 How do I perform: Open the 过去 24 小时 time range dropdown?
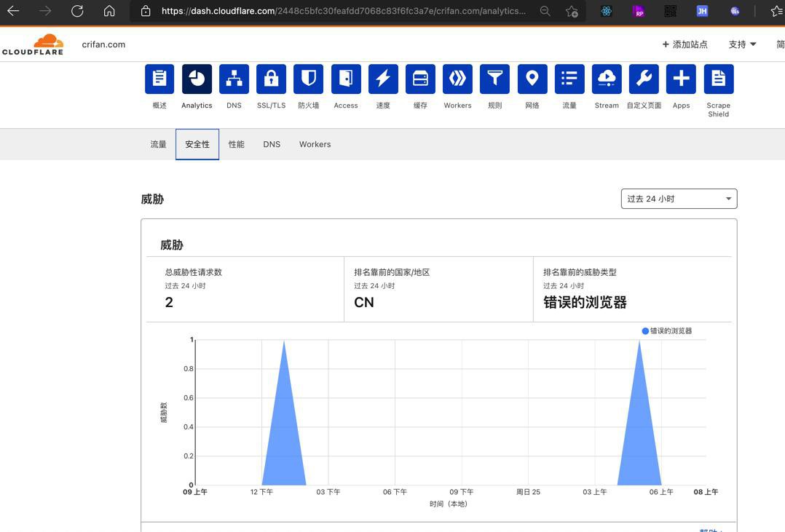coord(679,199)
